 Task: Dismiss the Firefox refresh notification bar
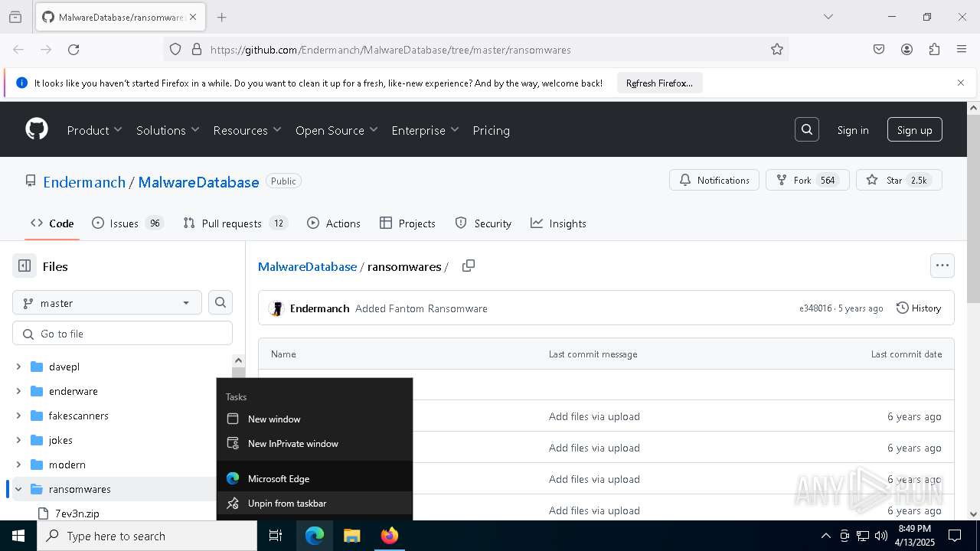coord(961,83)
